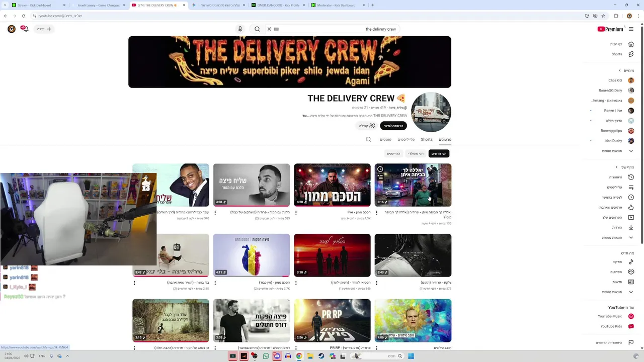This screenshot has height=362, width=644.
Task: Open the notifications bell
Action: coord(24,29)
